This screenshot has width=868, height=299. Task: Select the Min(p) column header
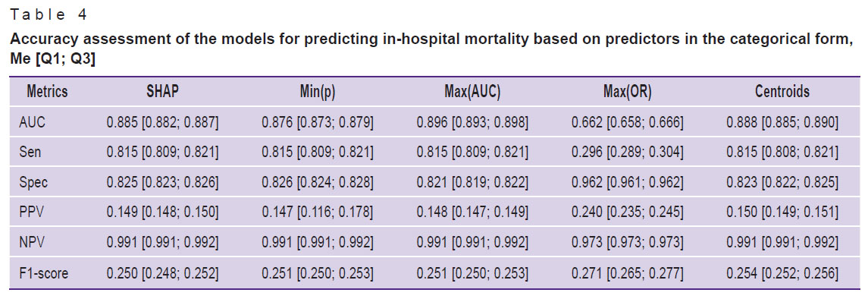point(317,93)
